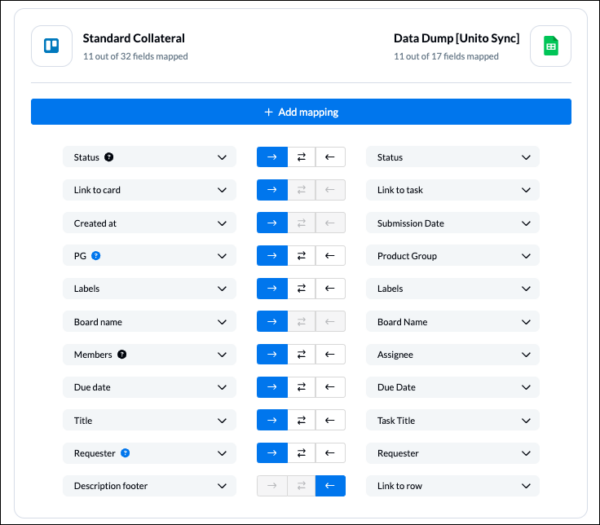
Task: Select right arrow for Created at row
Action: coord(272,223)
